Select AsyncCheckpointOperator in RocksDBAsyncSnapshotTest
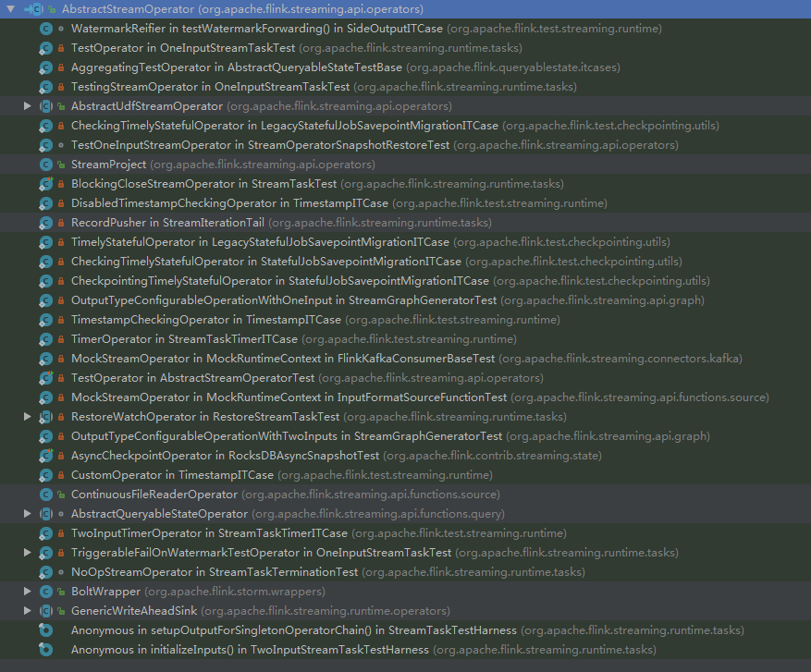The height and width of the screenshot is (672, 811). pos(405,456)
